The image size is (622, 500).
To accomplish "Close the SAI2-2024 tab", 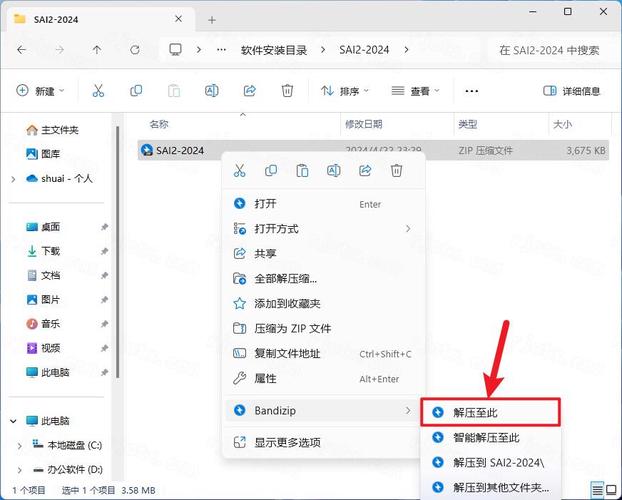I will click(x=179, y=19).
